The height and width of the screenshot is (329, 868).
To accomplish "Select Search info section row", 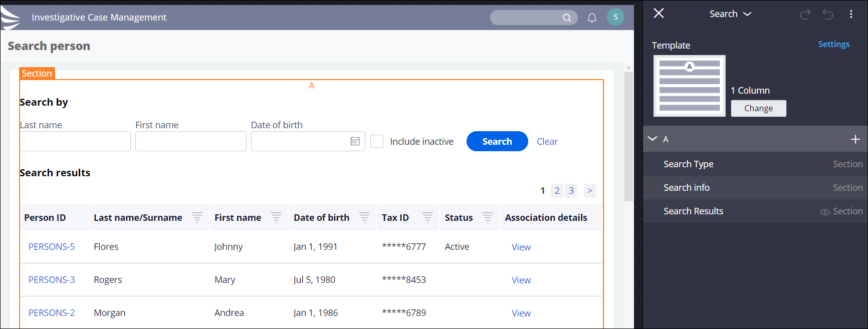I will (x=755, y=187).
